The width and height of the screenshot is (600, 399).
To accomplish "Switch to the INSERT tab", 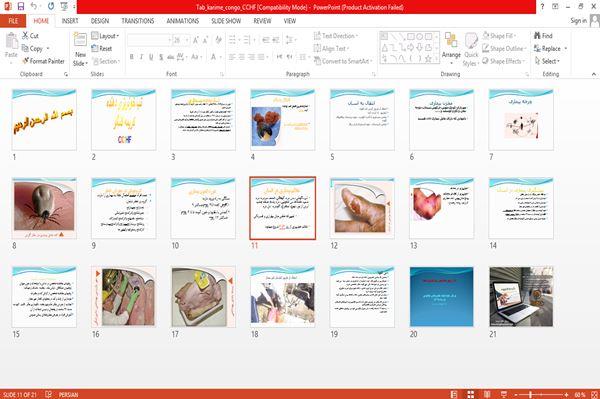I will click(70, 21).
